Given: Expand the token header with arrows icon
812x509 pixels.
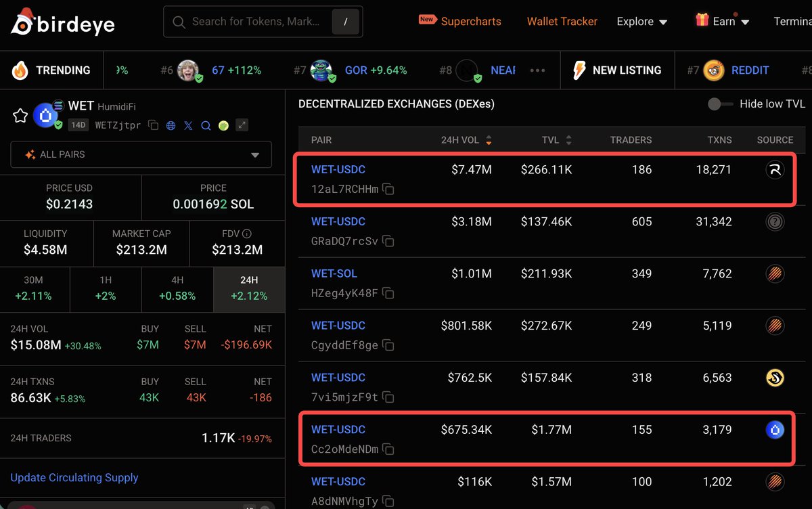Looking at the screenshot, I should (x=242, y=125).
